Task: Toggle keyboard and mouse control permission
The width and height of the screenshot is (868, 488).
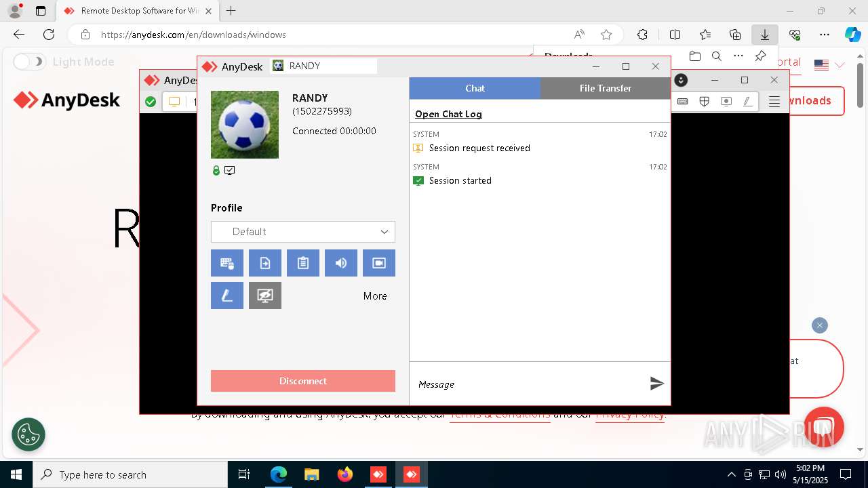Action: 227,263
